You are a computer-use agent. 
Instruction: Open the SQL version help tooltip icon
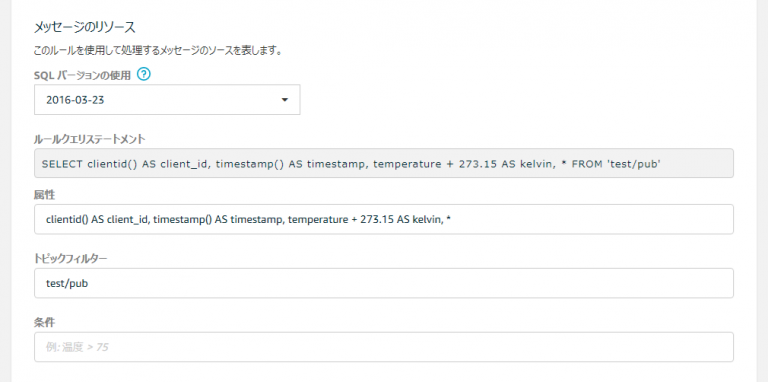tap(144, 74)
